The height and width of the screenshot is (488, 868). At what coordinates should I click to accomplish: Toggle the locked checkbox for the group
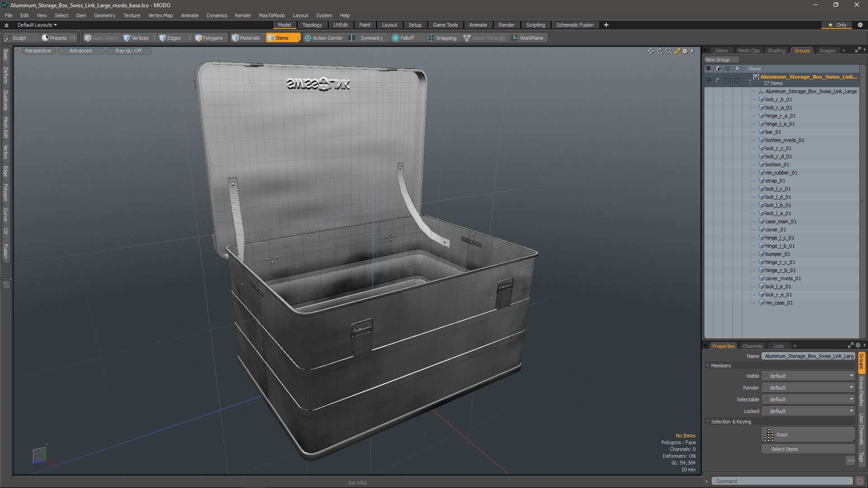tap(737, 80)
